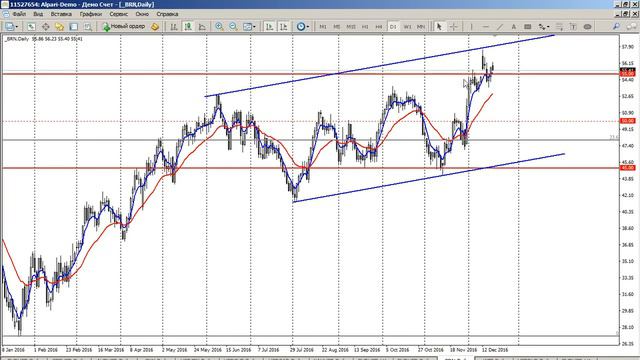Select the D1 daily timeframe
Image resolution: width=640 pixels, height=360 pixels.
click(393, 27)
